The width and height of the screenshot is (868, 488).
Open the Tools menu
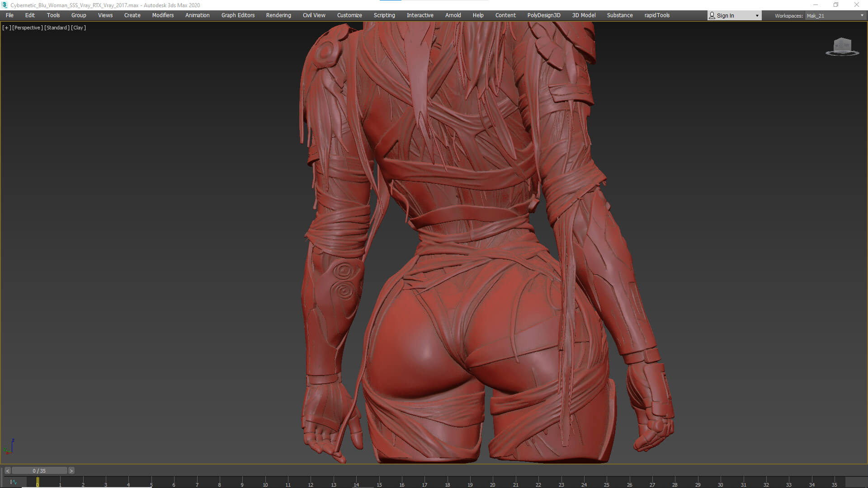(x=53, y=15)
